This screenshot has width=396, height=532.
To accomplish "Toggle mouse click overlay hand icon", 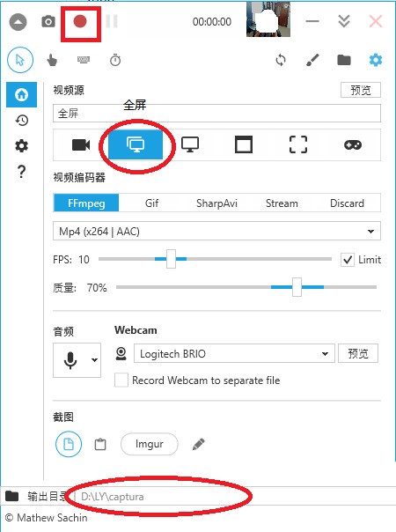I will (x=52, y=61).
